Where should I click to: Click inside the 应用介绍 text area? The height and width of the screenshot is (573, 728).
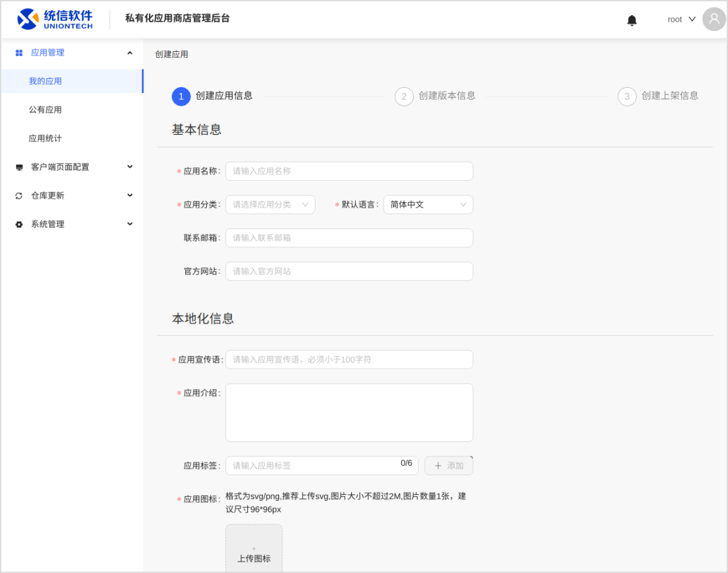348,413
